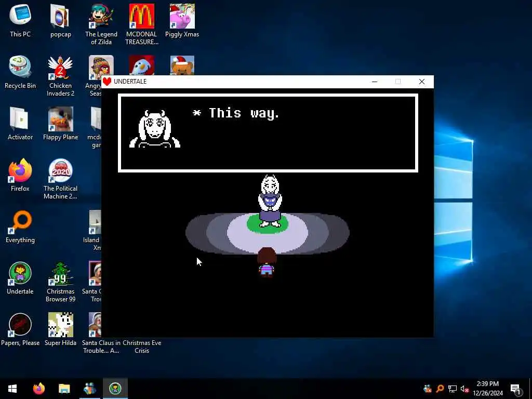Viewport: 532px width, 399px height.
Task: Close the UNDERTALE window
Action: point(422,82)
